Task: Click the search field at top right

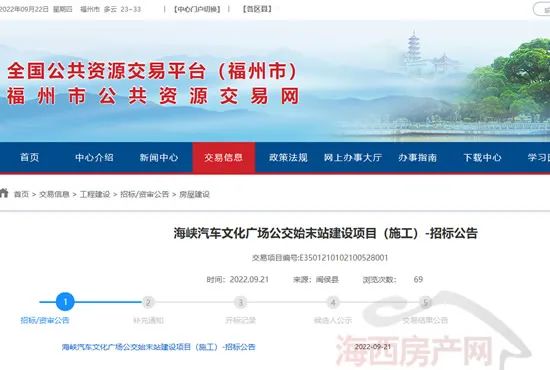Action: pyautogui.click(x=542, y=9)
